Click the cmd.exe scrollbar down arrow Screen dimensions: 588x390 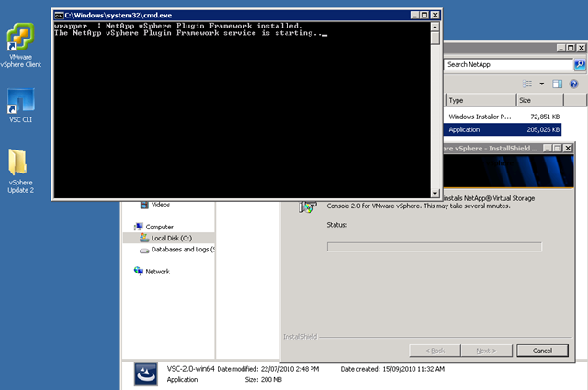click(x=435, y=194)
